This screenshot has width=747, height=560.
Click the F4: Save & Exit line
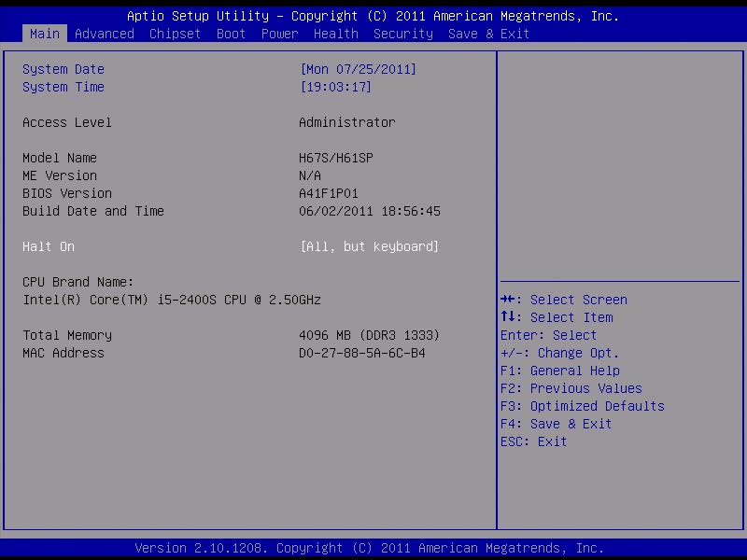point(556,424)
